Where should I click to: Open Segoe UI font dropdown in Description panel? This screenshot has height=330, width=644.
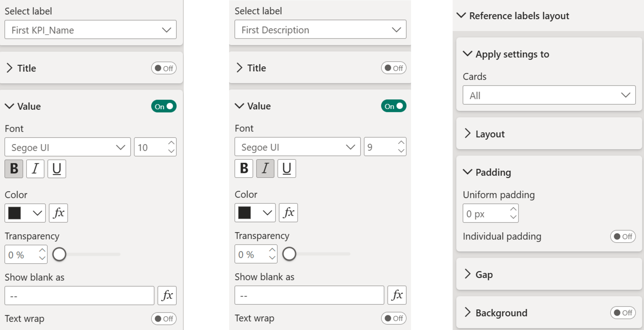(298, 147)
